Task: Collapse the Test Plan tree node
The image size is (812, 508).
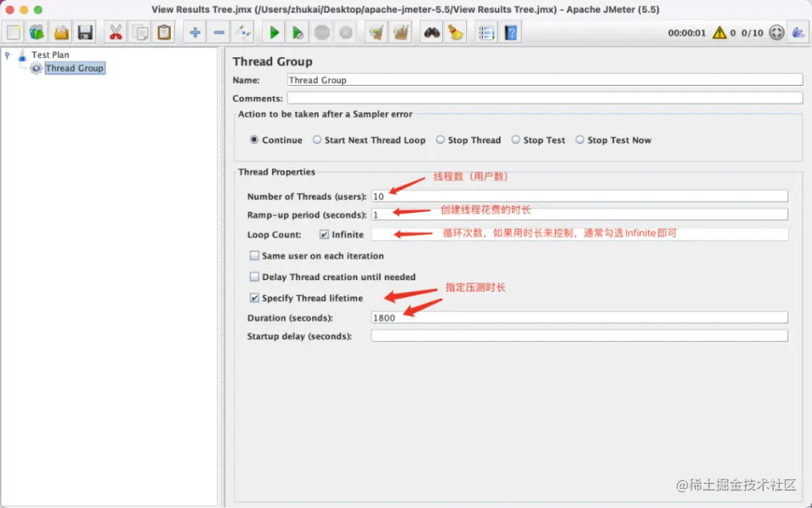Action: click(x=8, y=54)
